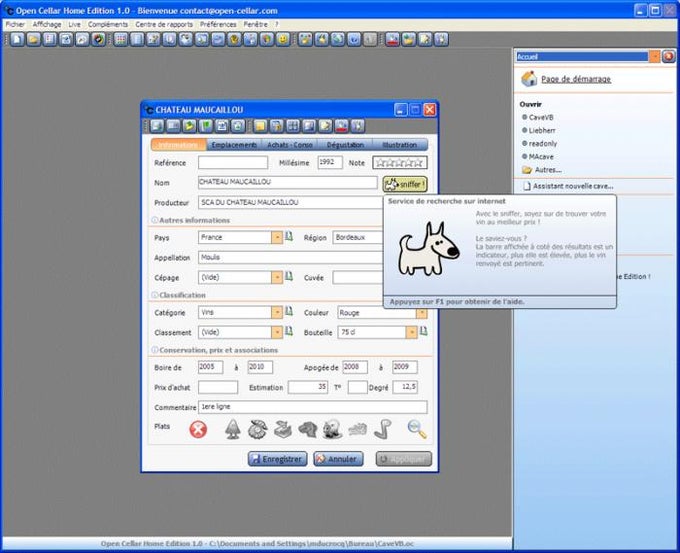Click the Millésime field showing 1992
The image size is (680, 553).
[330, 163]
